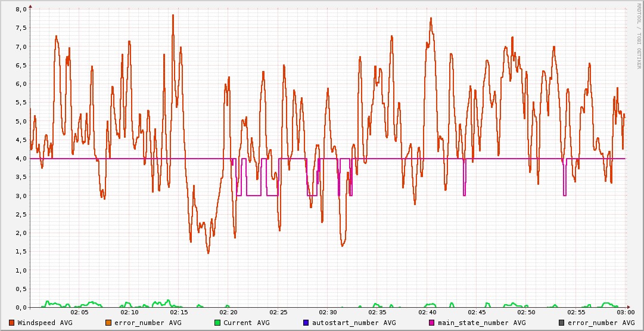Select the magenta main_state_number legend swatch
Viewport: 644px width, 331px height.
(432, 323)
